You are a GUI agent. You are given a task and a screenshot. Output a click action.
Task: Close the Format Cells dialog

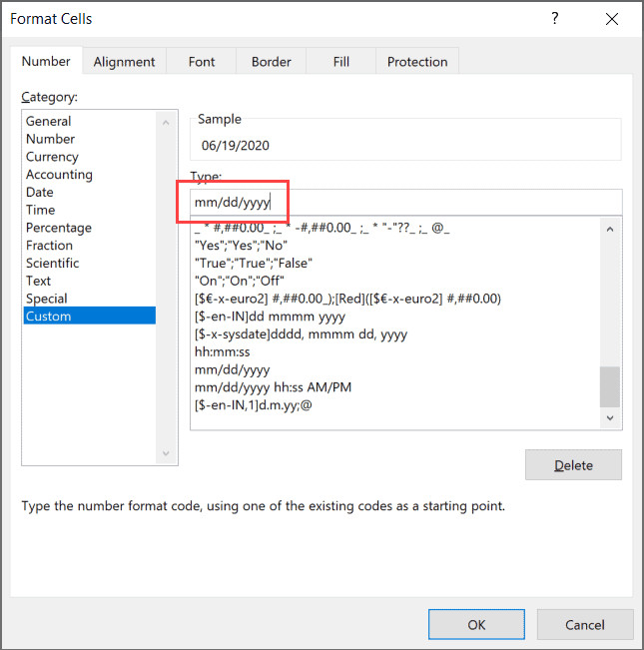[x=611, y=18]
